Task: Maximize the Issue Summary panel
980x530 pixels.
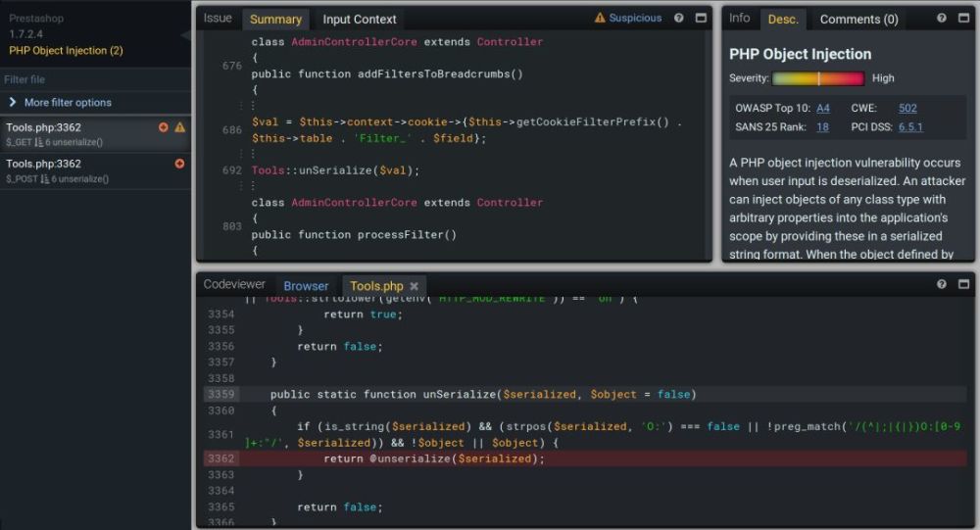Action: pos(701,19)
